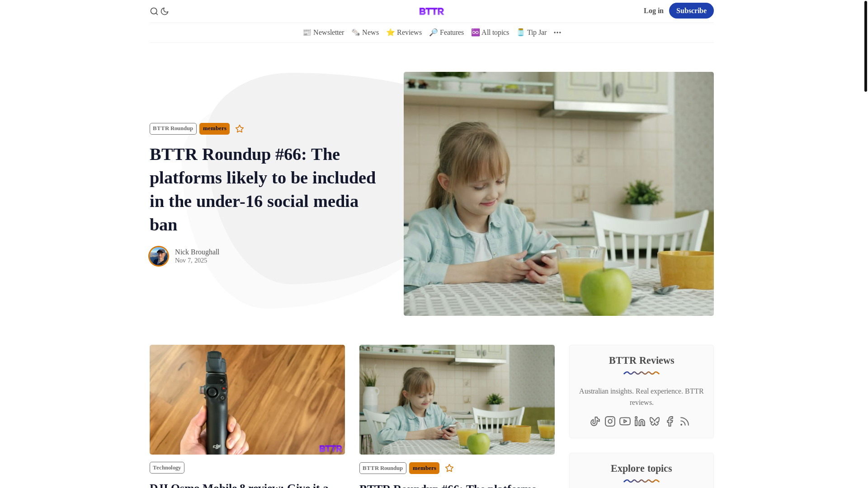
Task: Open the Bluesky butterfly icon
Action: pyautogui.click(x=655, y=421)
